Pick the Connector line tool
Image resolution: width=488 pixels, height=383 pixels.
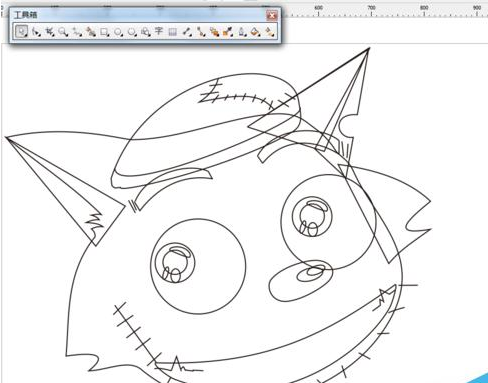(x=201, y=32)
